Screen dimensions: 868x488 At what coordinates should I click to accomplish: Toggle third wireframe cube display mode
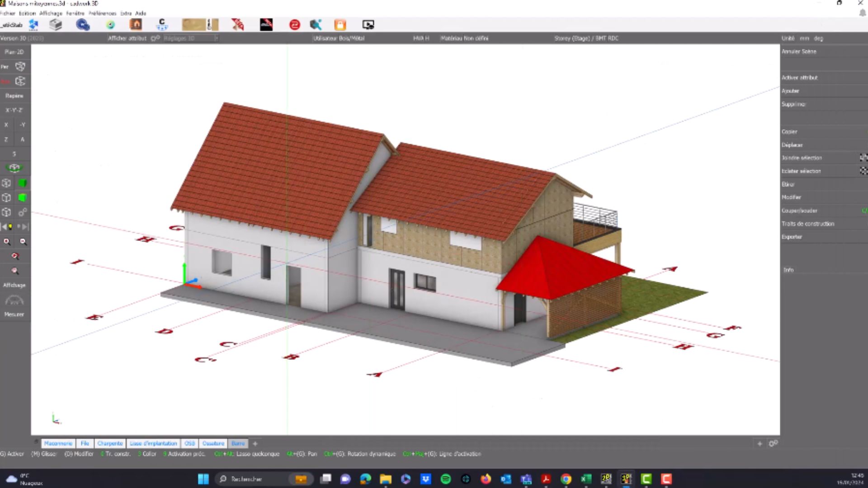(6, 212)
